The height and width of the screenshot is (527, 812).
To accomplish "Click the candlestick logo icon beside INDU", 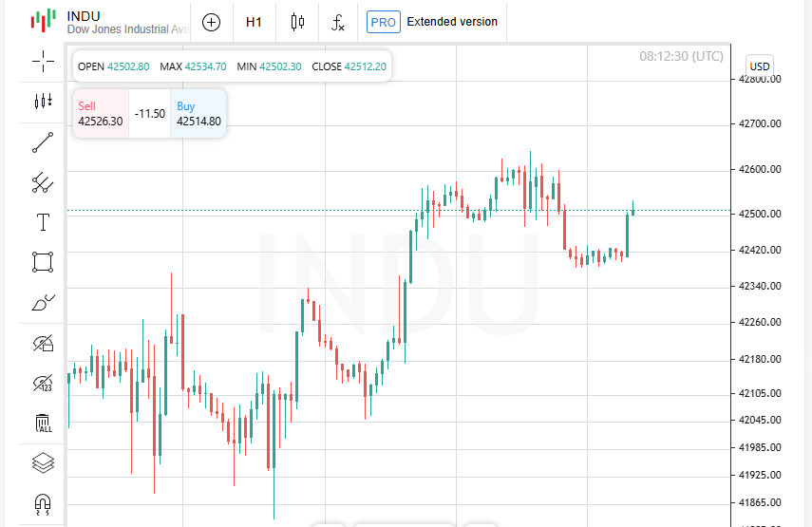I will click(x=43, y=21).
